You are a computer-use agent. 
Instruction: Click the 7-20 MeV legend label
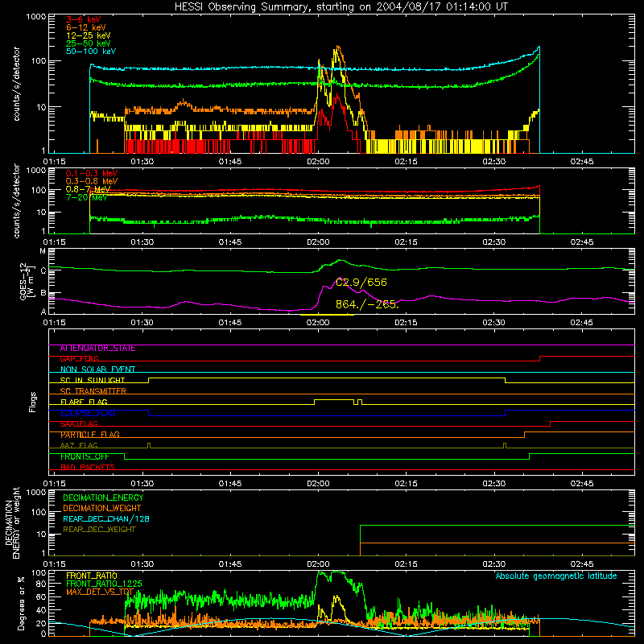point(86,197)
